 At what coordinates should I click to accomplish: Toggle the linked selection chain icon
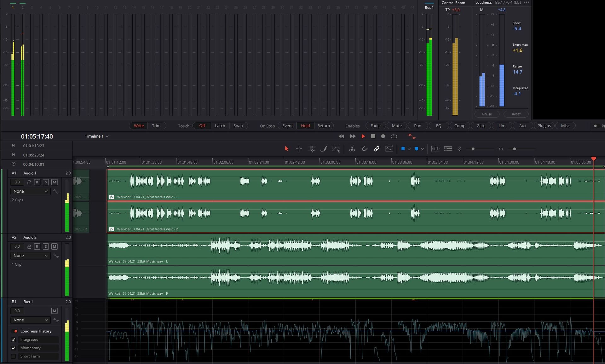coord(377,149)
